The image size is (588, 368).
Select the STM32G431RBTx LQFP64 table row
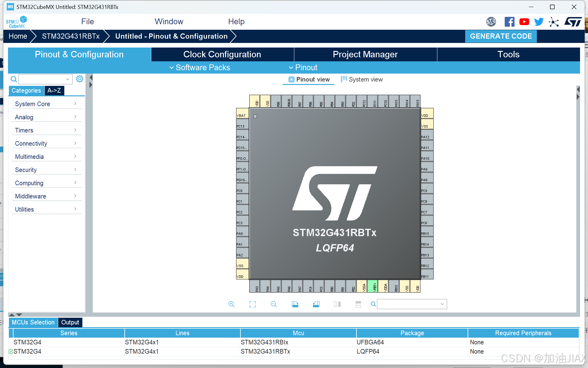pyautogui.click(x=294, y=351)
